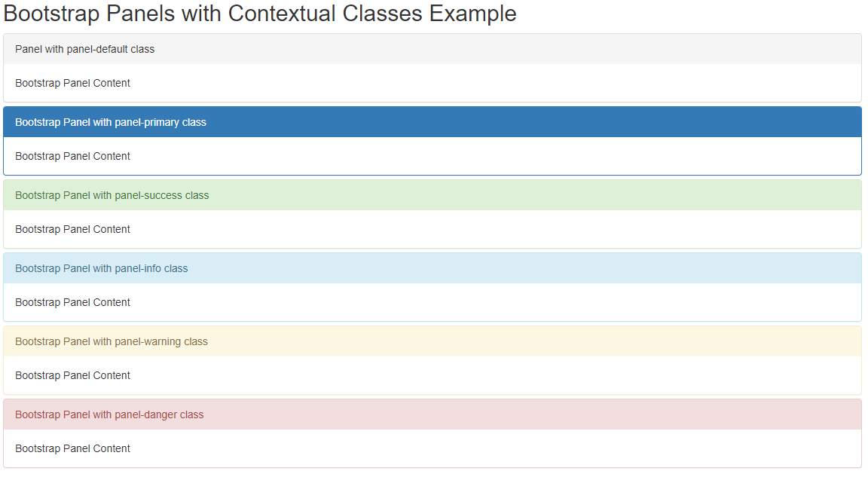Screen dimensions: 868x477
Task: Click content text under warning panel
Action: tap(72, 375)
